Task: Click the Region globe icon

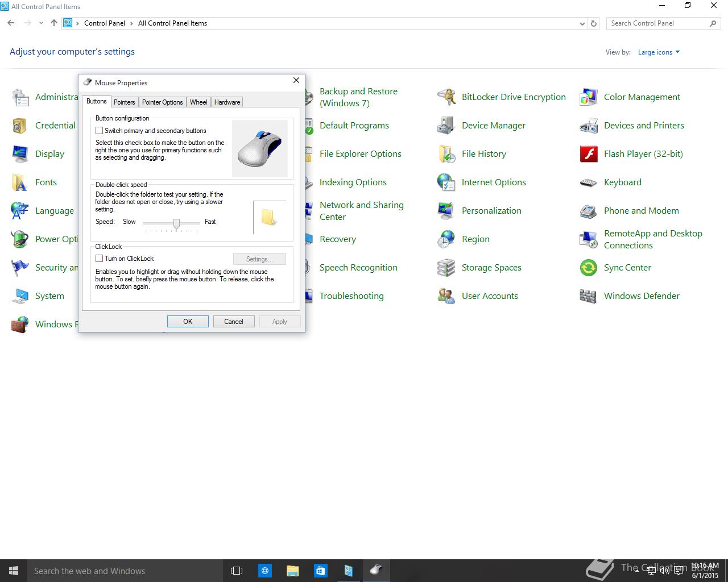Action: 446,239
